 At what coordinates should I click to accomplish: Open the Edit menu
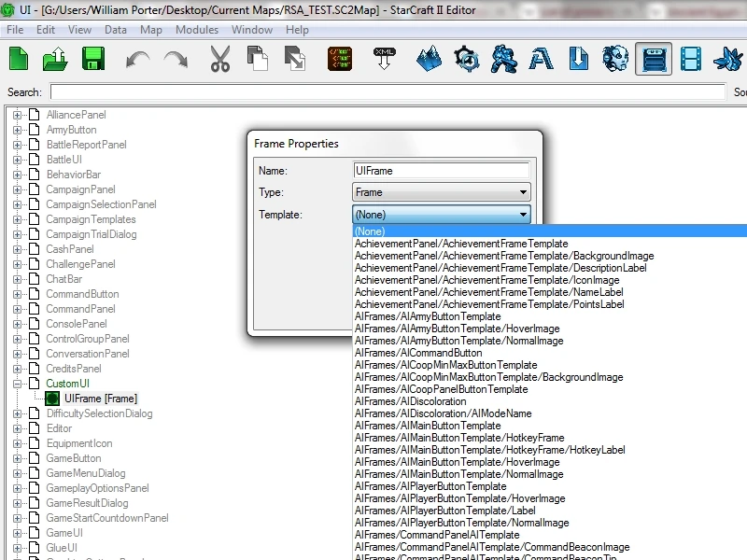(45, 30)
